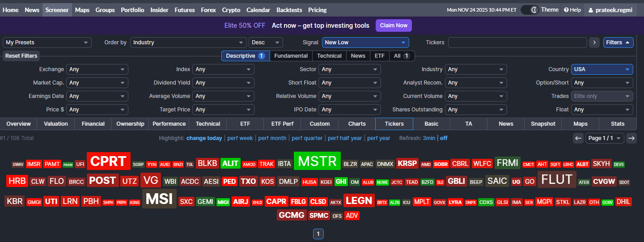Screen dimensions: 644x242
Task: Open the Crypto menu item
Action: click(231, 10)
